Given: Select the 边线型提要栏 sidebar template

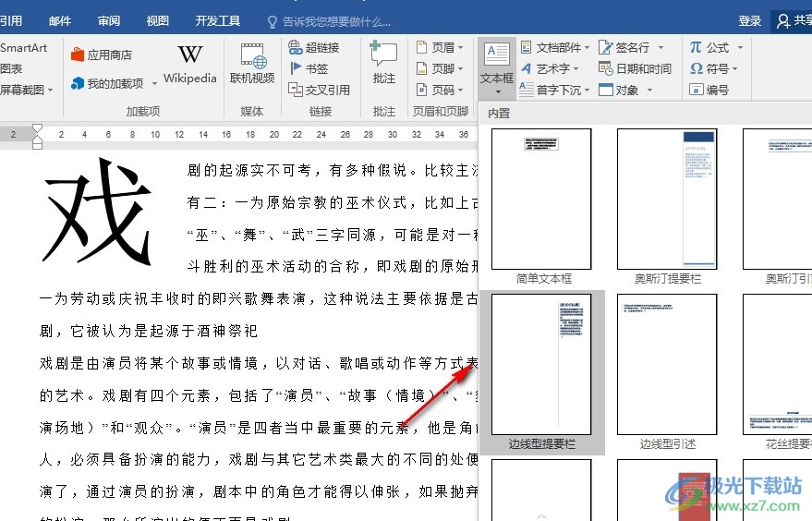Looking at the screenshot, I should pos(541,372).
